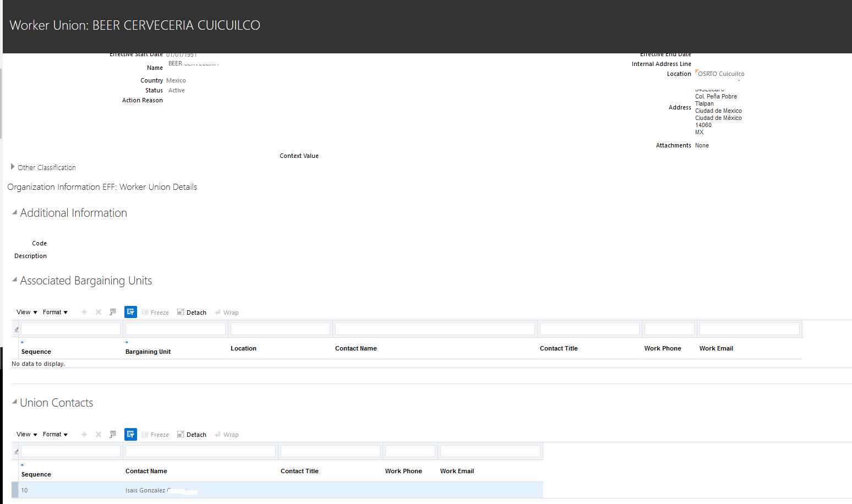Click Work Phone header in Union Contacts table
The height and width of the screenshot is (504, 852).
403,471
